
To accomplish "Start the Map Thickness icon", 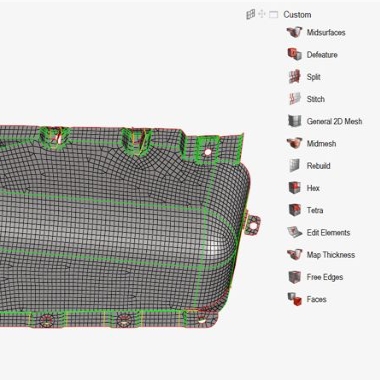I will pos(294,255).
